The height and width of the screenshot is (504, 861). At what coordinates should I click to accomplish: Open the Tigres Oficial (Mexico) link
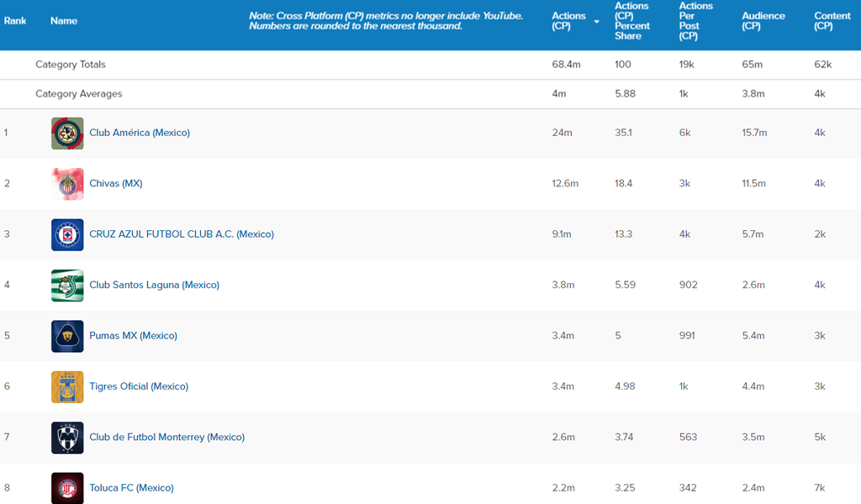pos(139,386)
